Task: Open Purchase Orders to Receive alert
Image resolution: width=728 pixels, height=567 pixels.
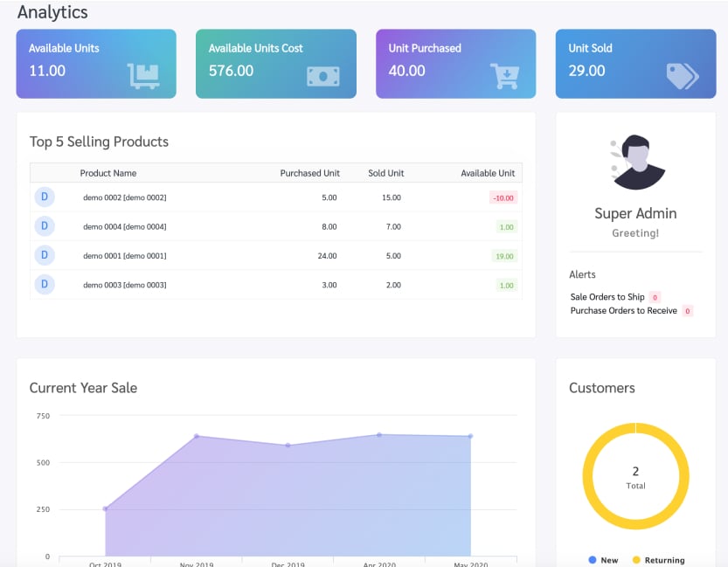Action: pos(623,311)
